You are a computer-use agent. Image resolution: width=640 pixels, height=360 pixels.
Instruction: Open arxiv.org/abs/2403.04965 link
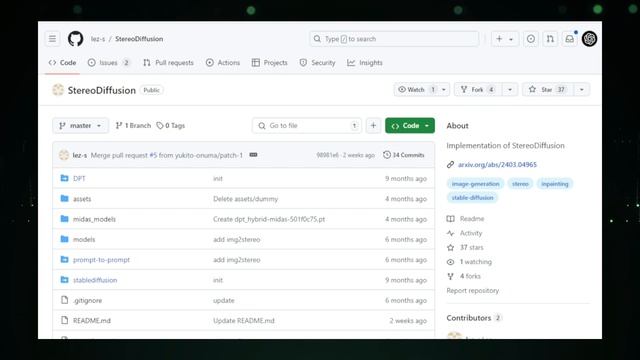(497, 164)
